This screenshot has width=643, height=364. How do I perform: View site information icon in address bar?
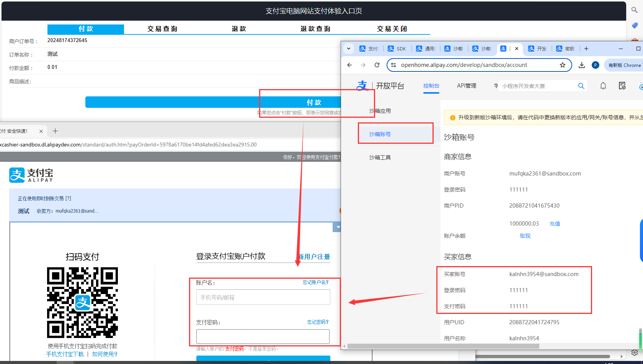point(393,65)
